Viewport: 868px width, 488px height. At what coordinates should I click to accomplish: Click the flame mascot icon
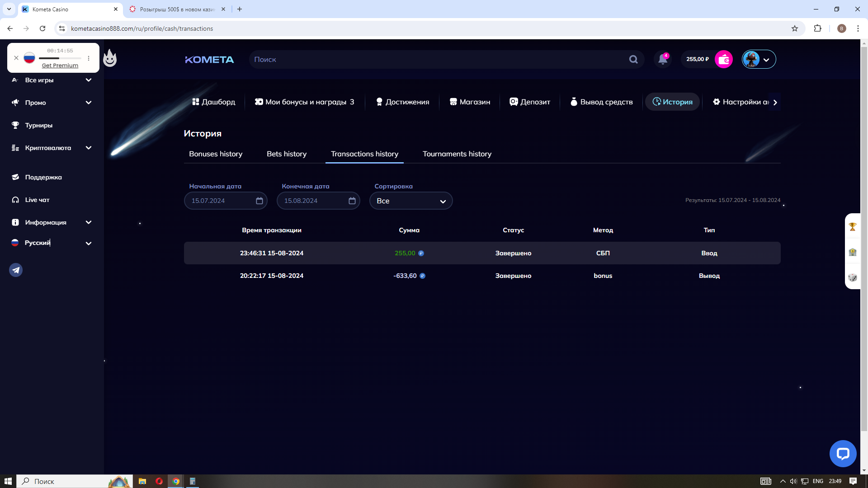pos(110,58)
